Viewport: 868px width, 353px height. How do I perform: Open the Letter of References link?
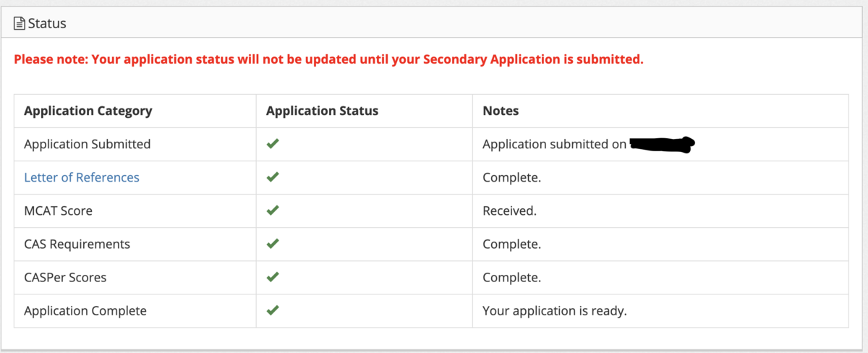(82, 177)
